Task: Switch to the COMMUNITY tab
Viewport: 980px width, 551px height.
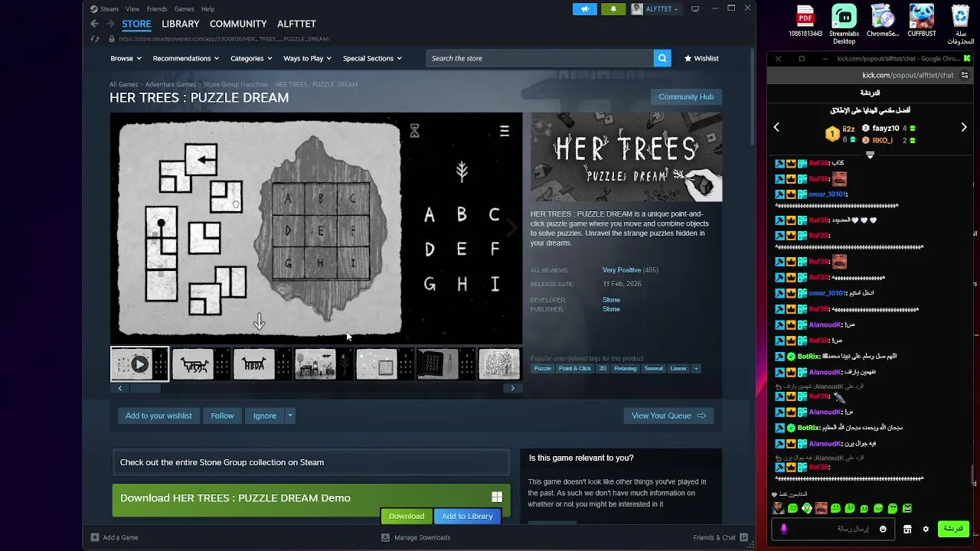Action: tap(238, 24)
